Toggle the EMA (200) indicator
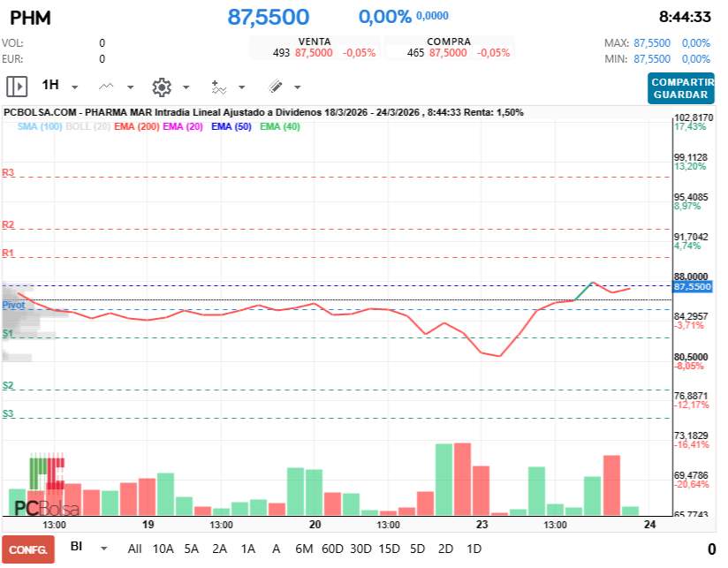Image resolution: width=728 pixels, height=568 pixels. pyautogui.click(x=137, y=127)
